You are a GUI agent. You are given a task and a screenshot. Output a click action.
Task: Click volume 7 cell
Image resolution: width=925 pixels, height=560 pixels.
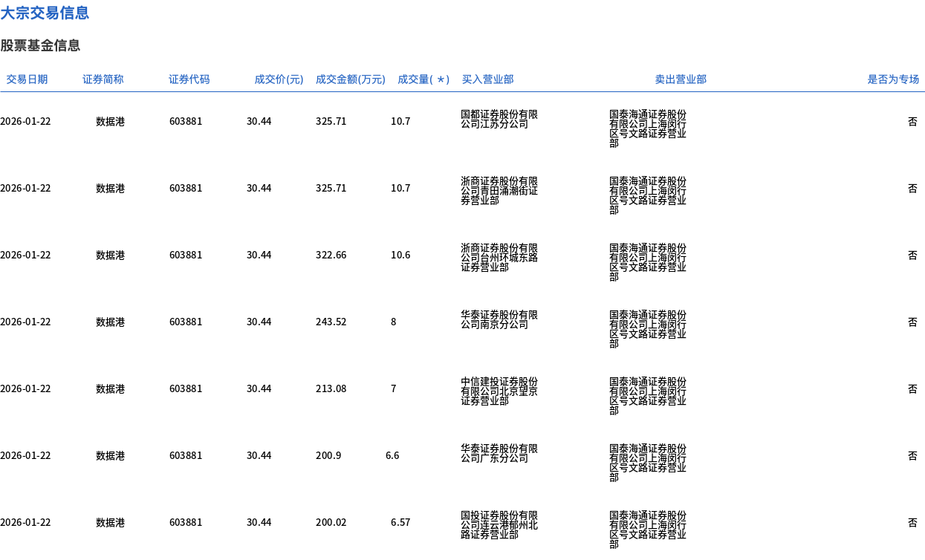pos(394,388)
